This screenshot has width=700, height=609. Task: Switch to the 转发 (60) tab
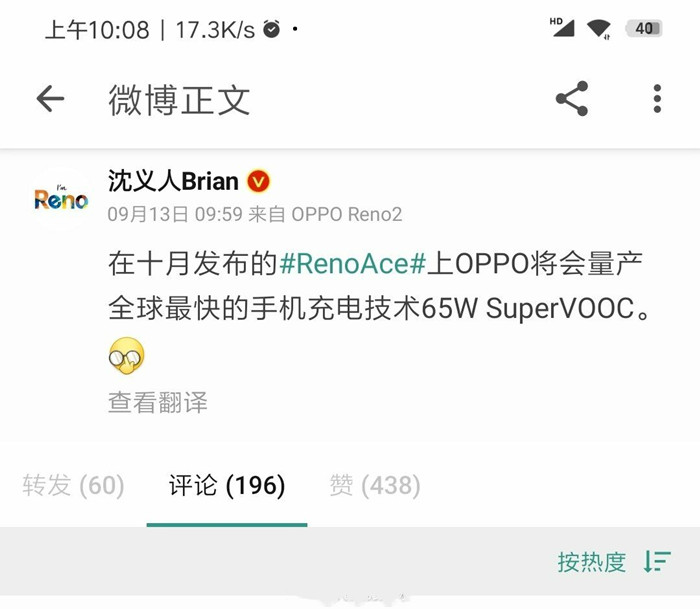pos(73,485)
